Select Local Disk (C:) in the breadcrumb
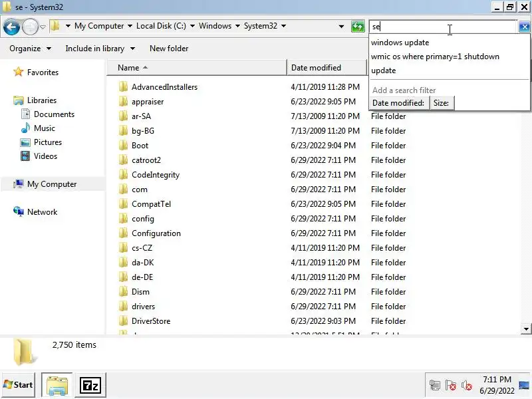Image resolution: width=532 pixels, height=399 pixels. [161, 26]
